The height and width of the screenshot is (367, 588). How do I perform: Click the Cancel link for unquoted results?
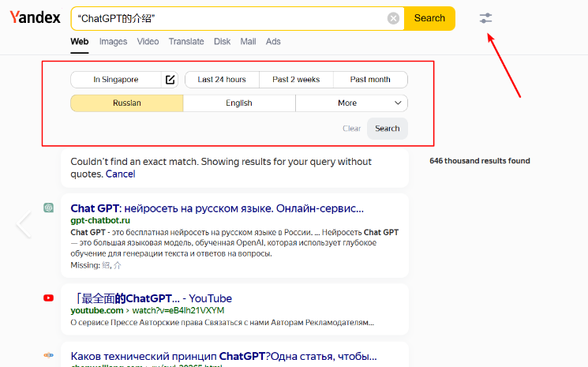pos(120,174)
